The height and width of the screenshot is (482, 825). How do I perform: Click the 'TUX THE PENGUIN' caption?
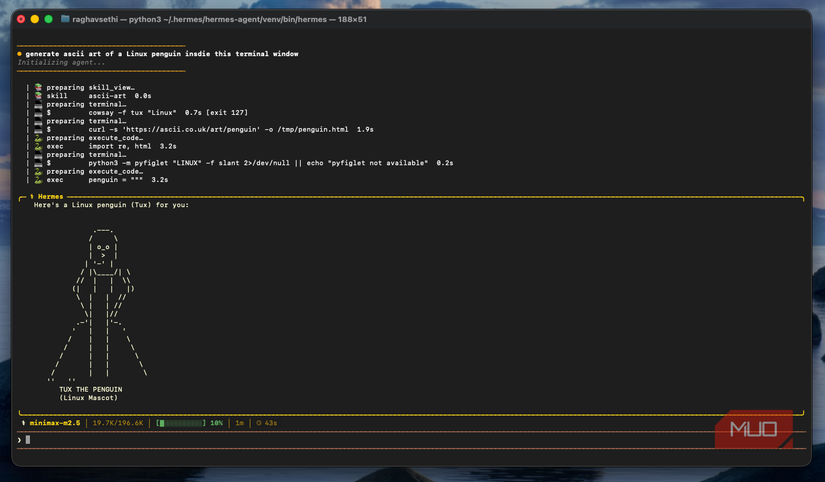pos(90,389)
